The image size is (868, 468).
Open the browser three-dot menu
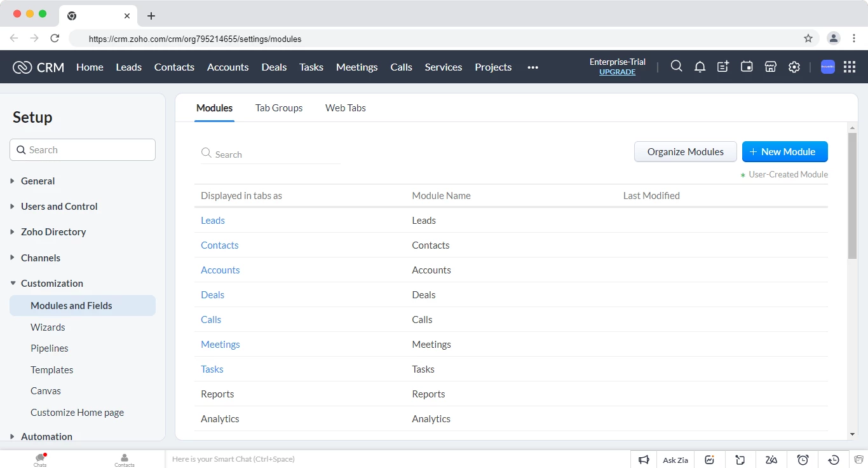pos(855,38)
